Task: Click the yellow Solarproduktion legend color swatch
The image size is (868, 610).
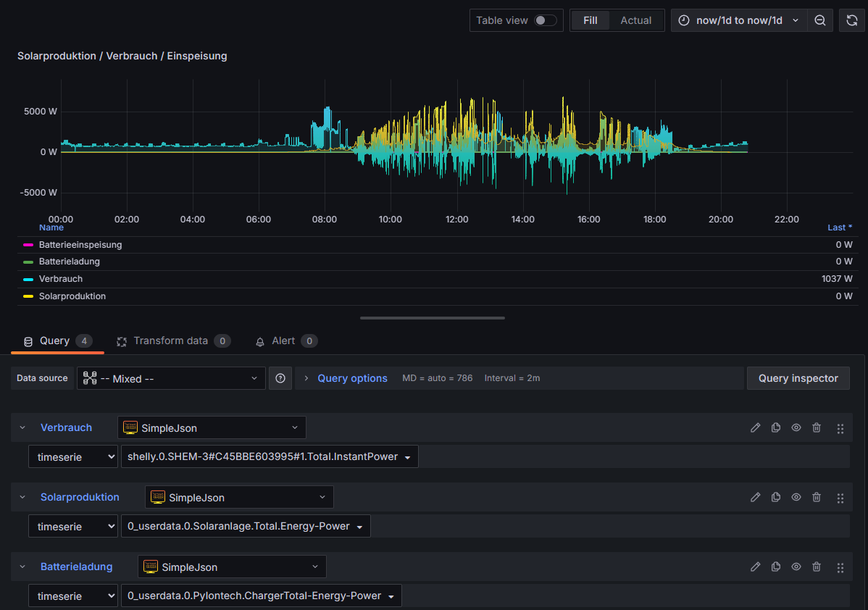Action: point(28,296)
